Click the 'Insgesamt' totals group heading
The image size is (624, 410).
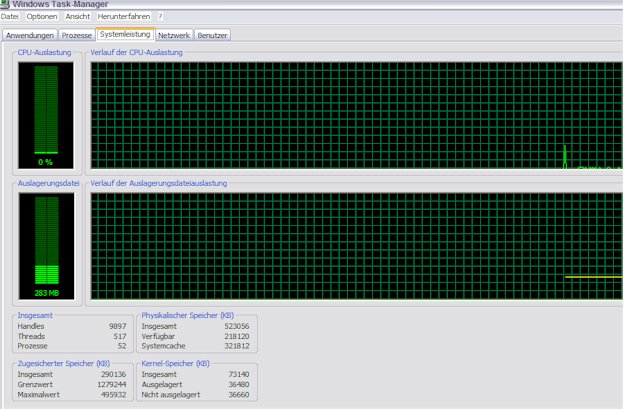click(x=35, y=316)
